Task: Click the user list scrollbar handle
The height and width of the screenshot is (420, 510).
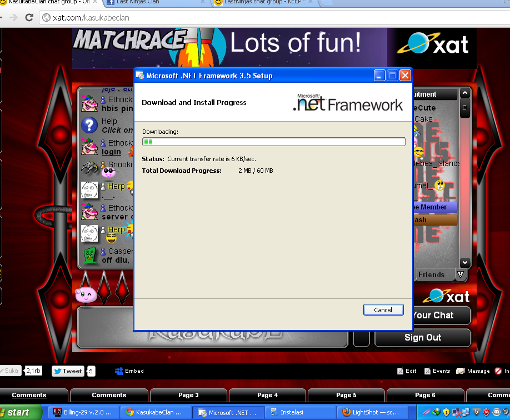Action: point(464,108)
